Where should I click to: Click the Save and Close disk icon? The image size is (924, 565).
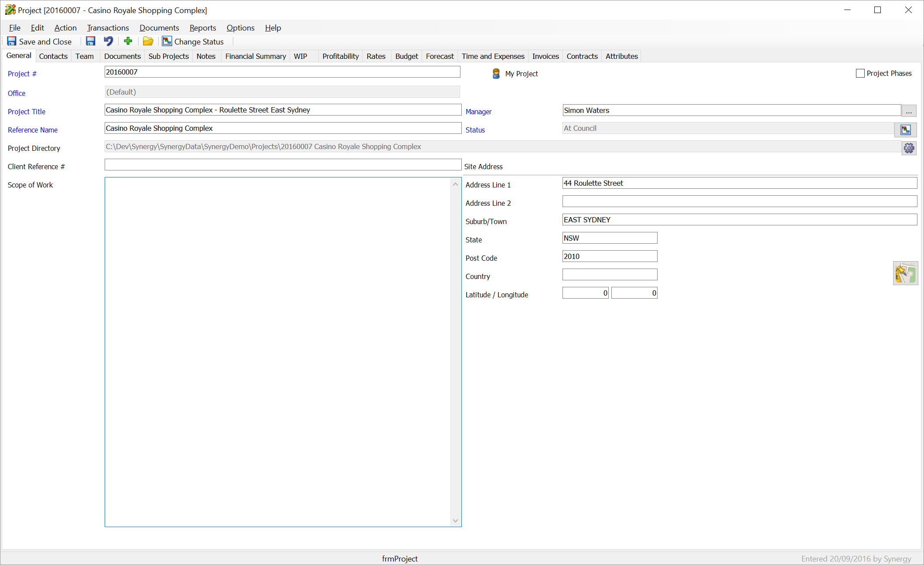point(12,41)
